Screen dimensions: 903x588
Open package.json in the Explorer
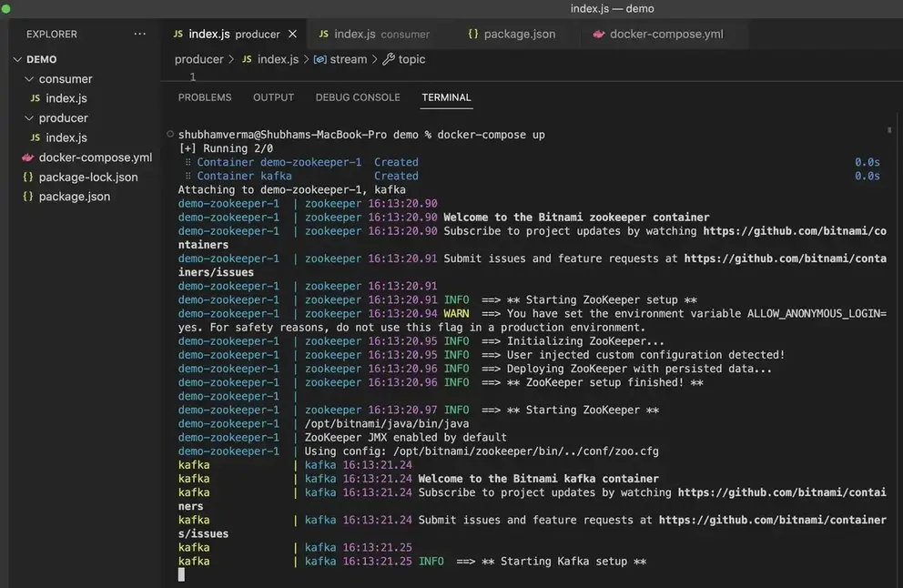75,197
